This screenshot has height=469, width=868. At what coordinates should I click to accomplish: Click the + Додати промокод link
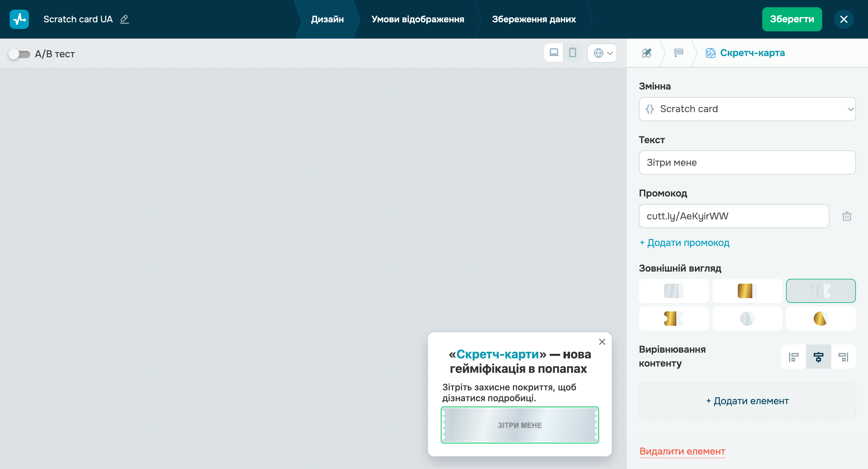684,243
